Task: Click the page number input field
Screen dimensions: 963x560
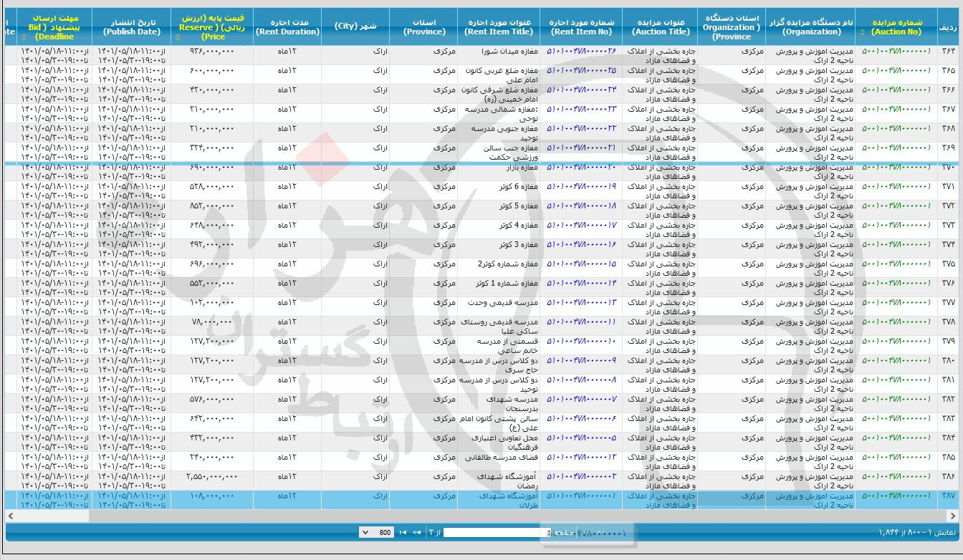Action: [x=497, y=532]
